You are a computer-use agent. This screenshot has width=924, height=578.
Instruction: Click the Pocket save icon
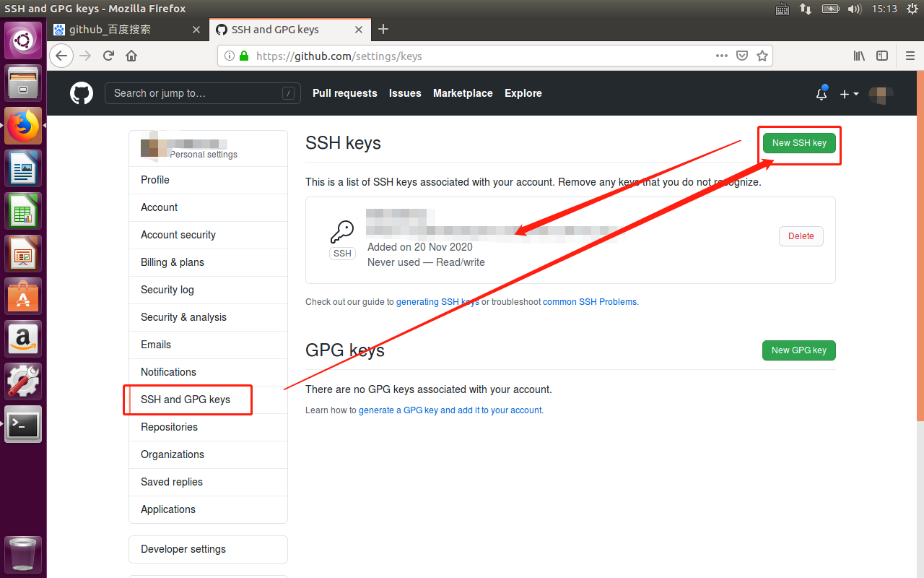pos(742,56)
